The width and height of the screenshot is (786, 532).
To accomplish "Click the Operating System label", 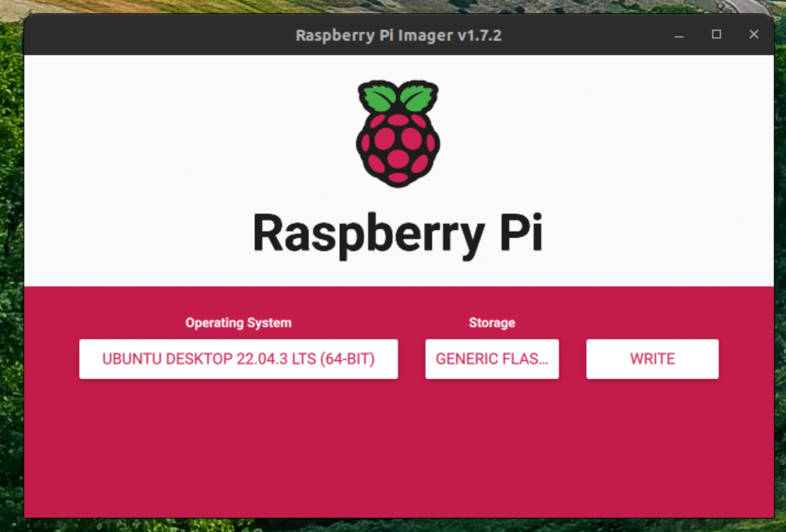I will coord(238,323).
